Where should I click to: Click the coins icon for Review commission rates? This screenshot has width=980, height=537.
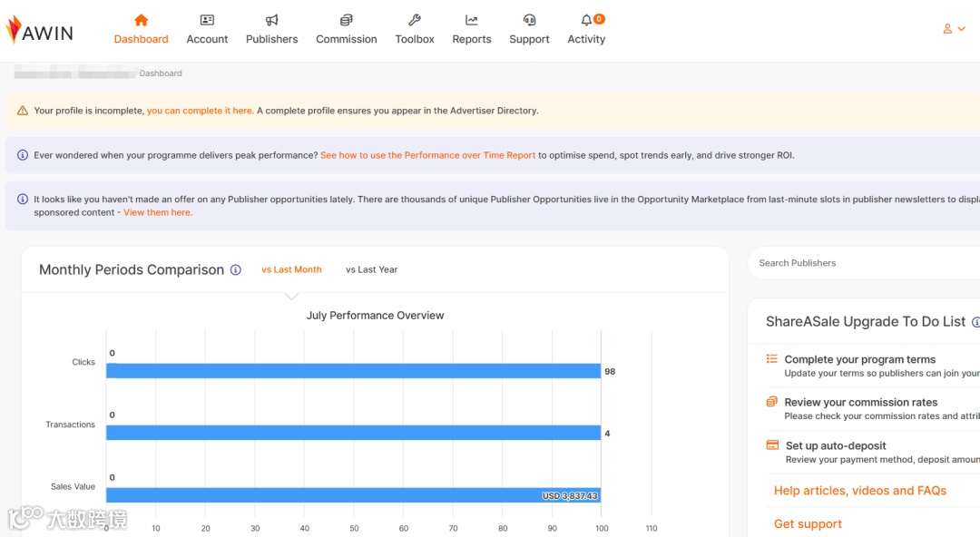tap(772, 401)
